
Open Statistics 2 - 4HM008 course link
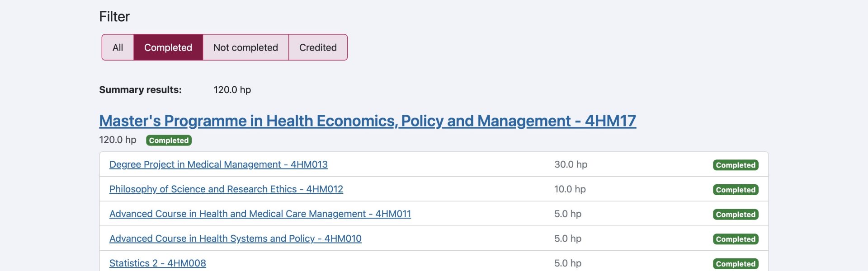click(x=157, y=263)
